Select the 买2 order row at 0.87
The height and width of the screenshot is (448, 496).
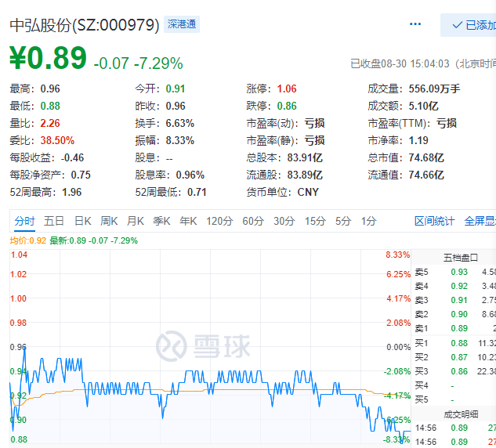click(455, 357)
